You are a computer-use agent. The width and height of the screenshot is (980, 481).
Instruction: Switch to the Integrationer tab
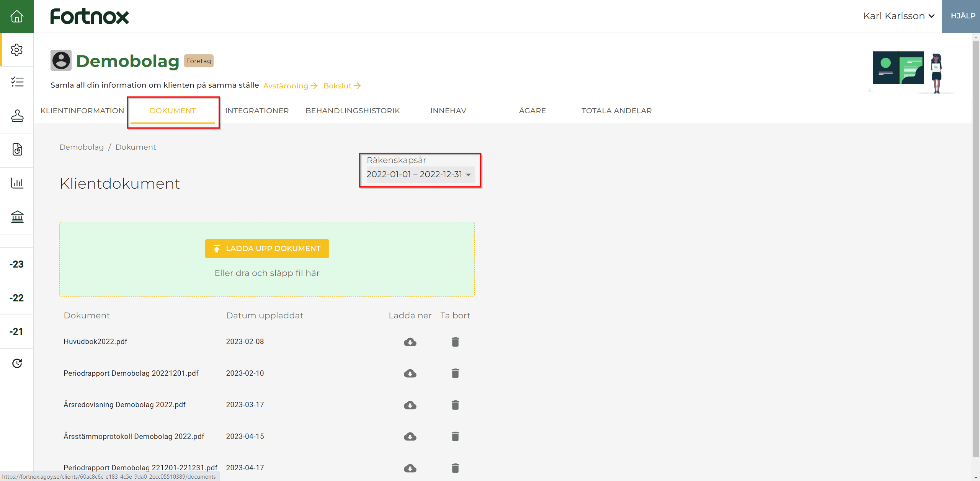[x=257, y=111]
